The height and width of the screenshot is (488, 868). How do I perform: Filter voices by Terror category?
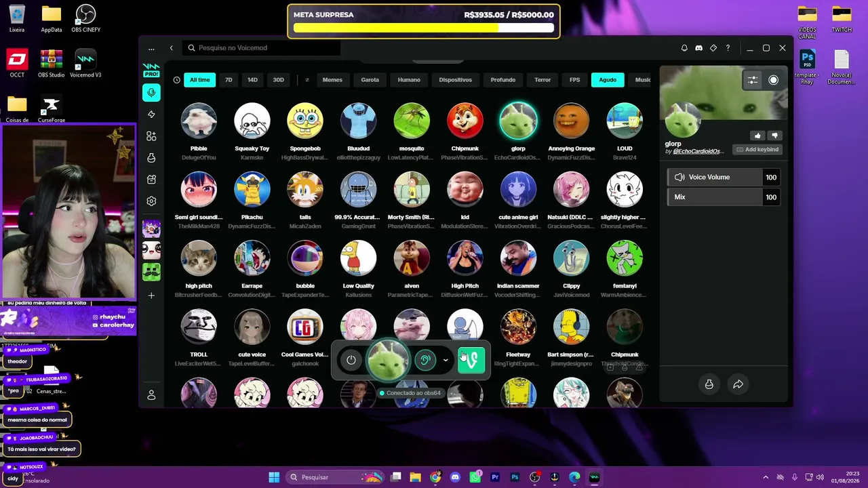point(542,80)
